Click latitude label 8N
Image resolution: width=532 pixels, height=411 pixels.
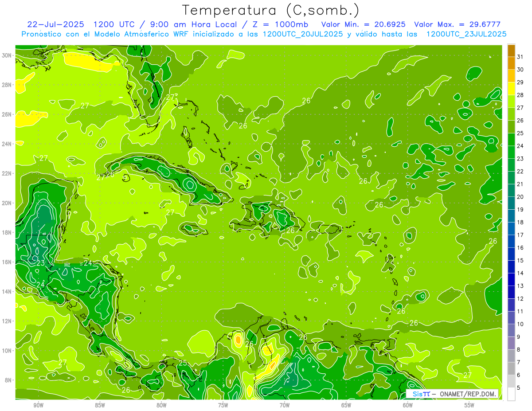(8, 380)
